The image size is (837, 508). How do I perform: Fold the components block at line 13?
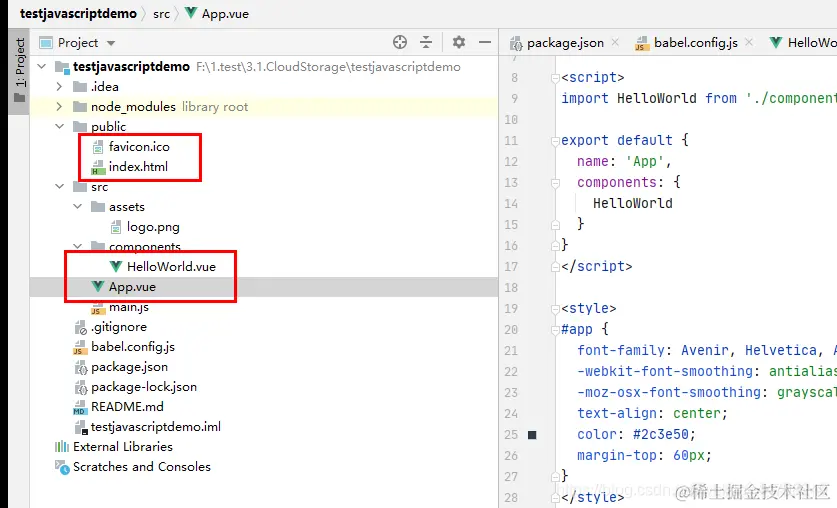pos(555,183)
